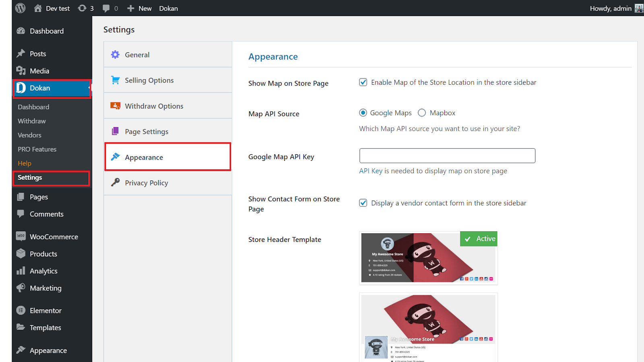644x362 pixels.
Task: Open the General settings tab
Action: tap(168, 54)
